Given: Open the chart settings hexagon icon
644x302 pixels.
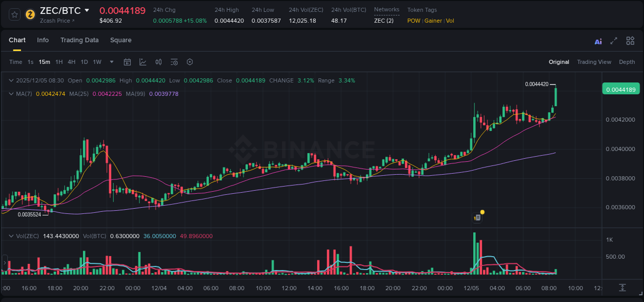Looking at the screenshot, I should click(190, 61).
